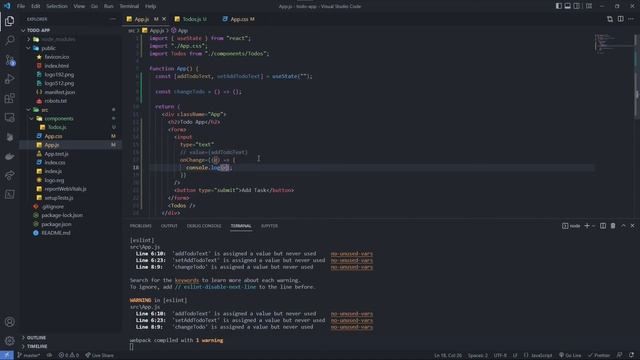640x360 pixels.
Task: Click the open changes icon in editor toolbar
Action: point(610,19)
